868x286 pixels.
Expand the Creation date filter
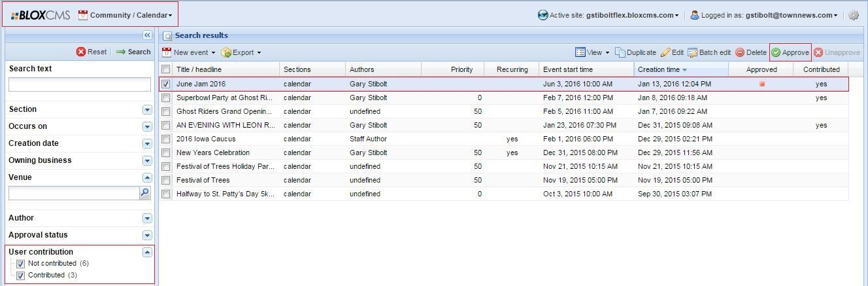pyautogui.click(x=147, y=143)
